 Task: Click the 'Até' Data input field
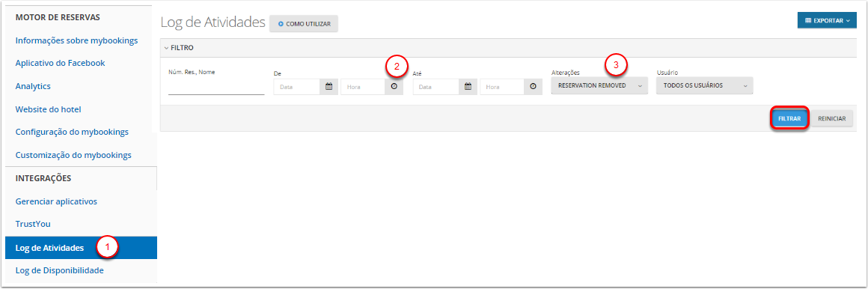tap(435, 87)
